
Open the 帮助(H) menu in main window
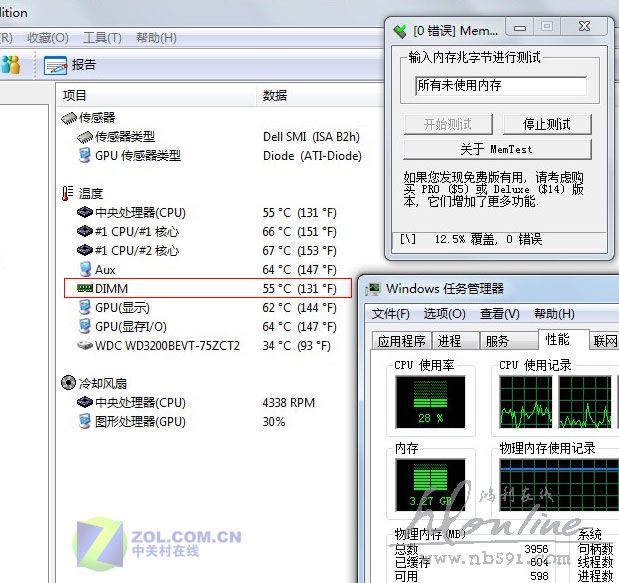tap(156, 38)
